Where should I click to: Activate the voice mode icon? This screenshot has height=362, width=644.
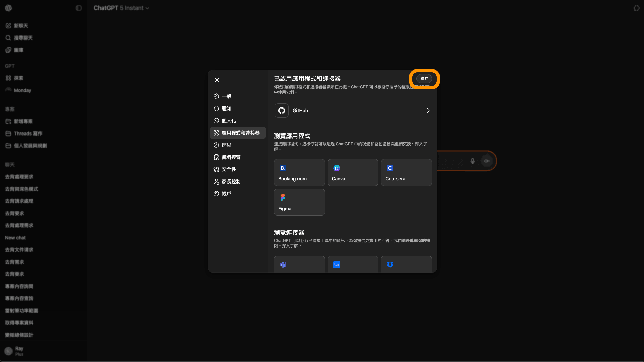pyautogui.click(x=487, y=161)
